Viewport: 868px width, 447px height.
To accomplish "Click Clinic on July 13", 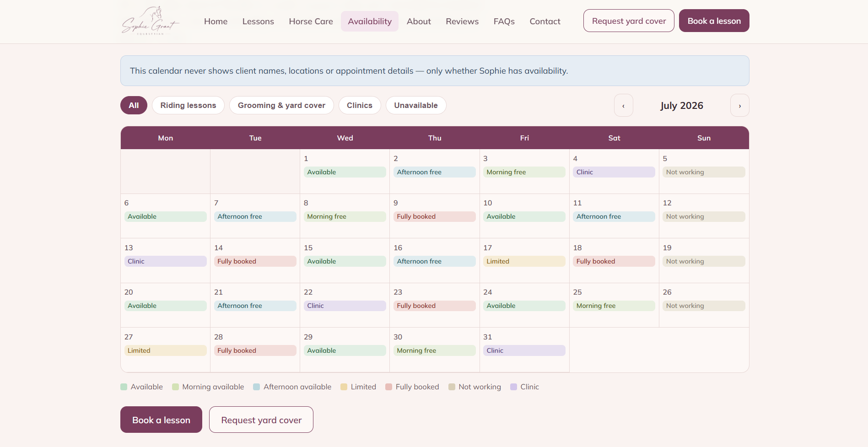I will click(x=165, y=261).
